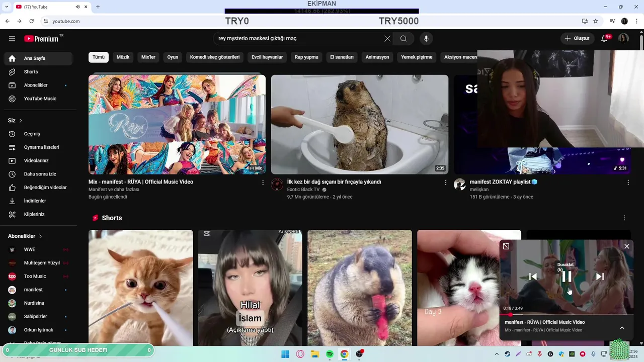The image size is (644, 362).
Task: Expand the Siz section chevron
Action: point(21,121)
